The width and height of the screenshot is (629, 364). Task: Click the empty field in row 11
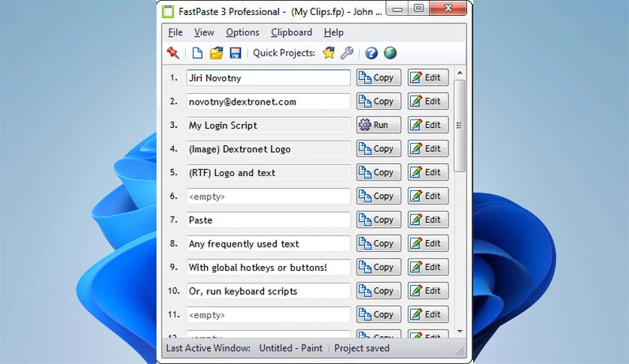(269, 314)
